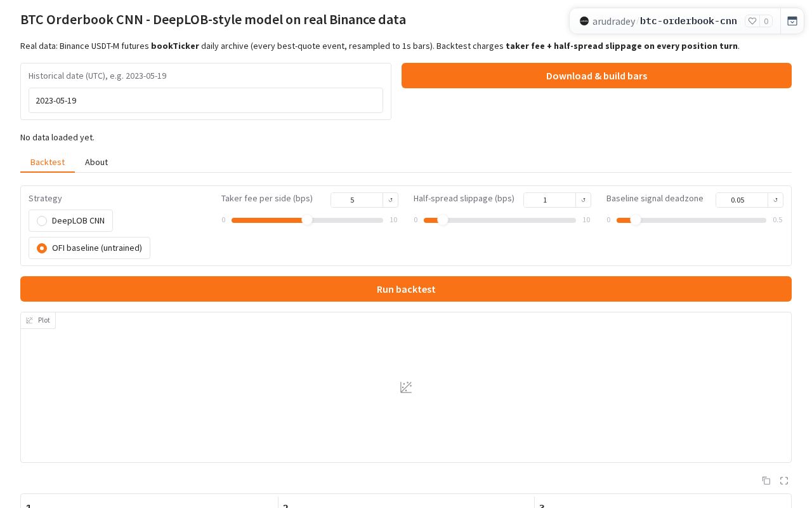Open the About tab
812x508 pixels.
96,162
